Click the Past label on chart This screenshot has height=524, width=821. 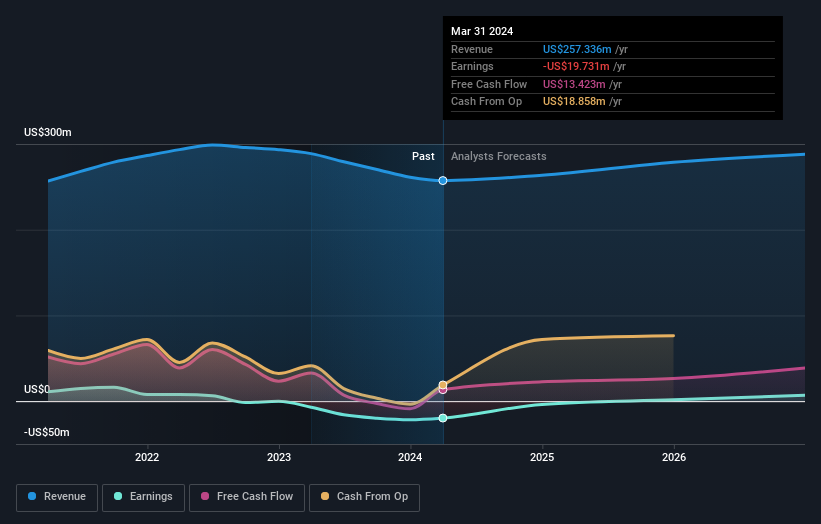(x=423, y=157)
